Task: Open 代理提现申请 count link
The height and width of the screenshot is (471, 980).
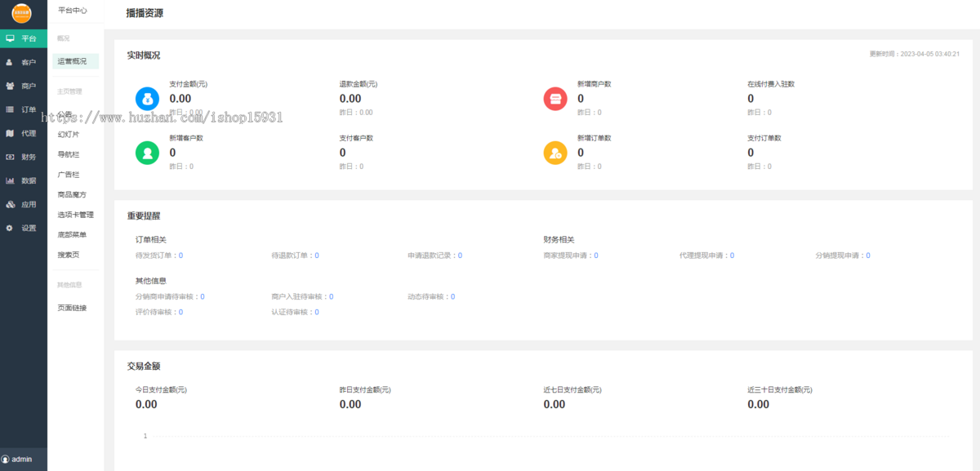Action: (x=732, y=255)
